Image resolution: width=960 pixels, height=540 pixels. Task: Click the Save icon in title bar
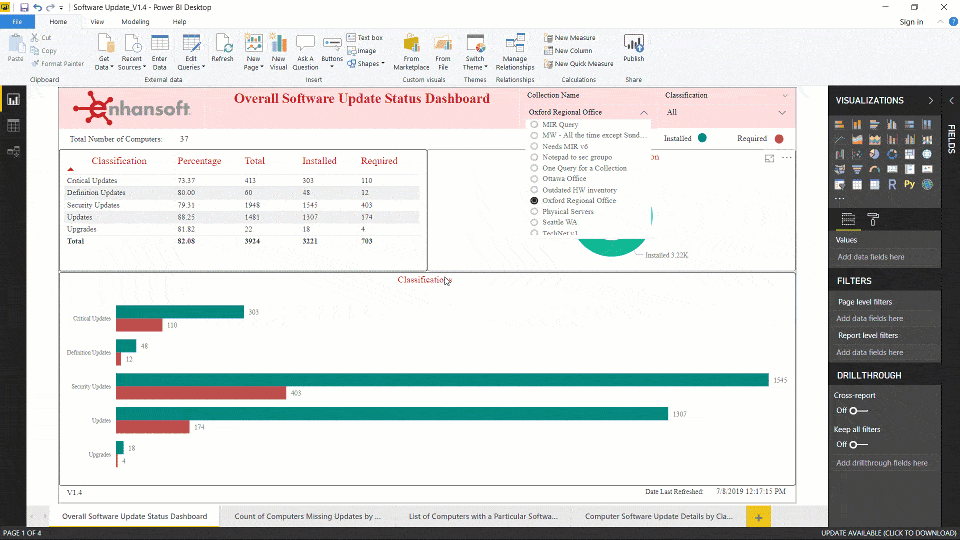[x=24, y=7]
